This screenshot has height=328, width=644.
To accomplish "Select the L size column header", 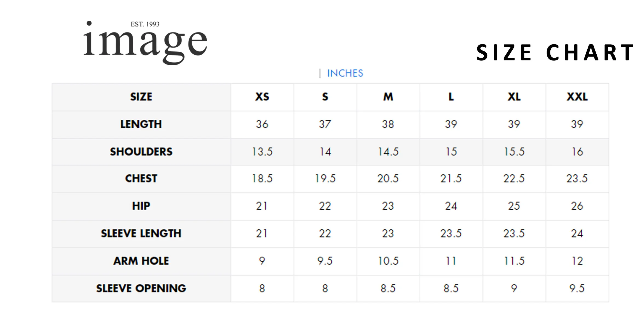I will [x=451, y=97].
